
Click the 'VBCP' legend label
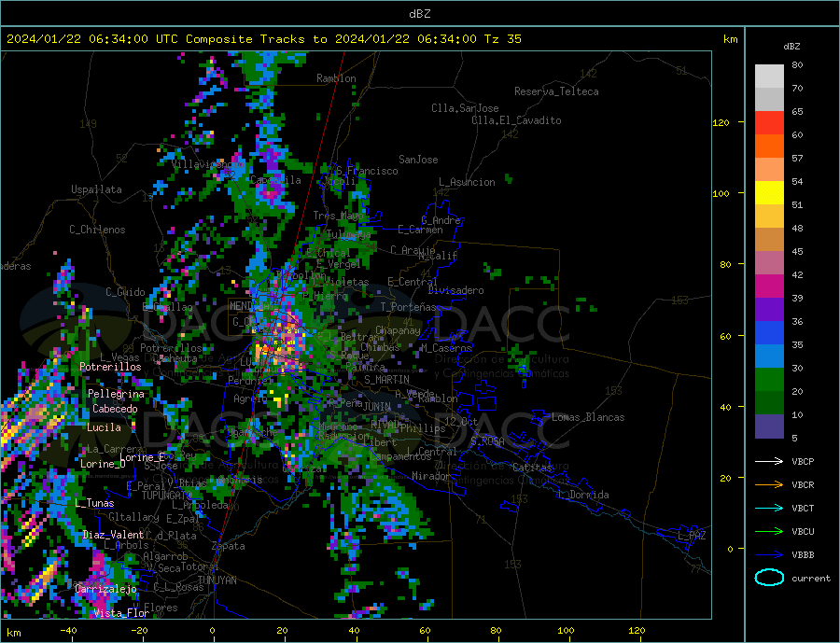point(803,461)
